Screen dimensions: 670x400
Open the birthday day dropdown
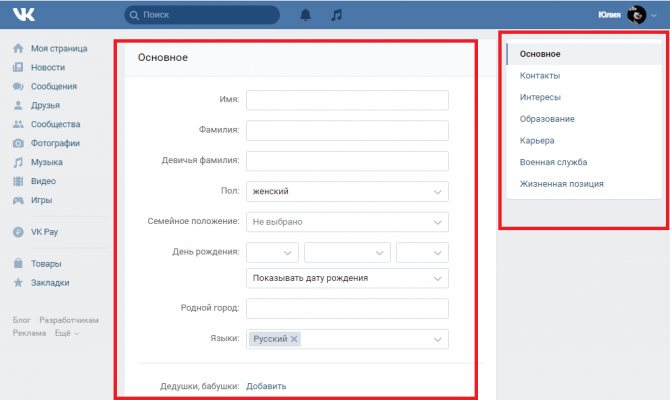[x=272, y=251]
